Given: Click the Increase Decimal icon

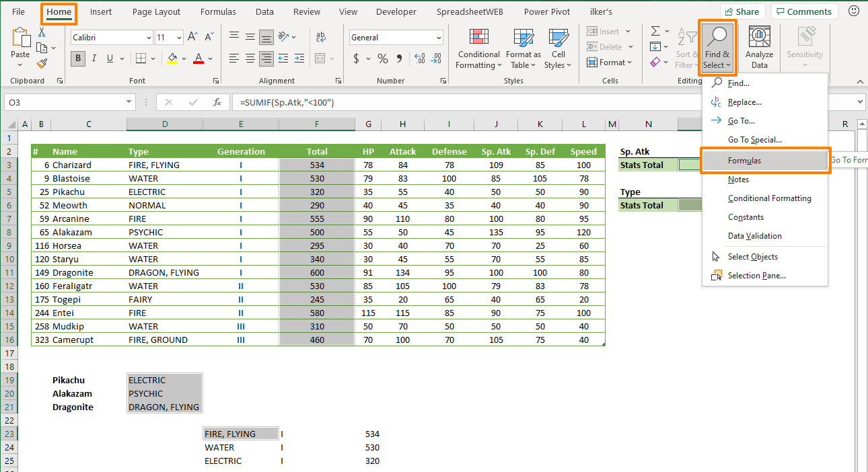Looking at the screenshot, I should 419,59.
